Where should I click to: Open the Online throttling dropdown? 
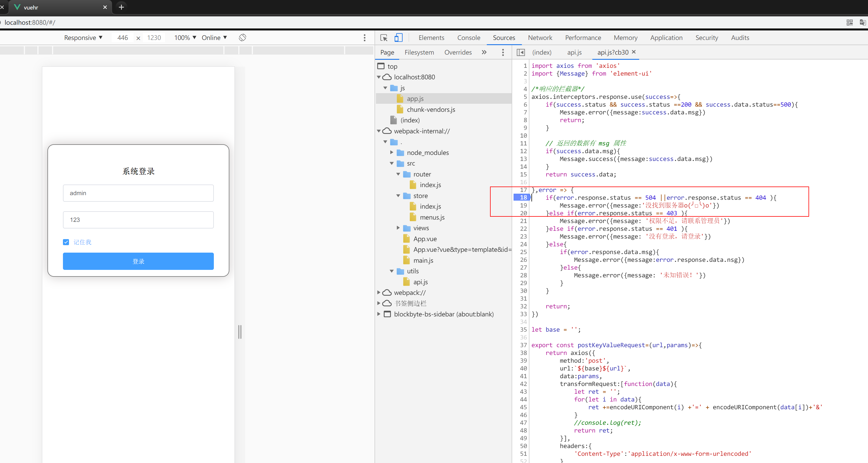point(214,38)
